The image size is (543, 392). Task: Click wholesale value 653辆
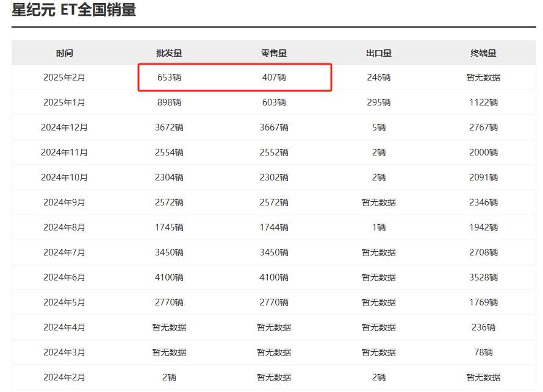click(169, 77)
